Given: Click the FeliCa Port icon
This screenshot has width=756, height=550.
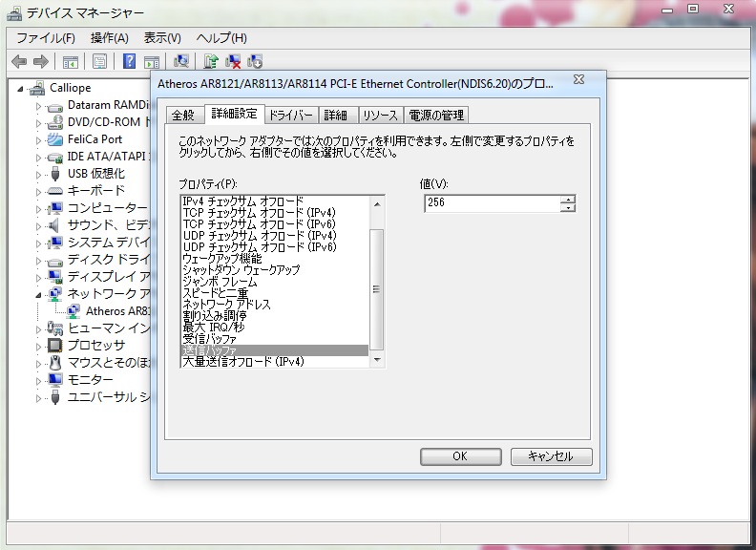Looking at the screenshot, I should (55, 139).
